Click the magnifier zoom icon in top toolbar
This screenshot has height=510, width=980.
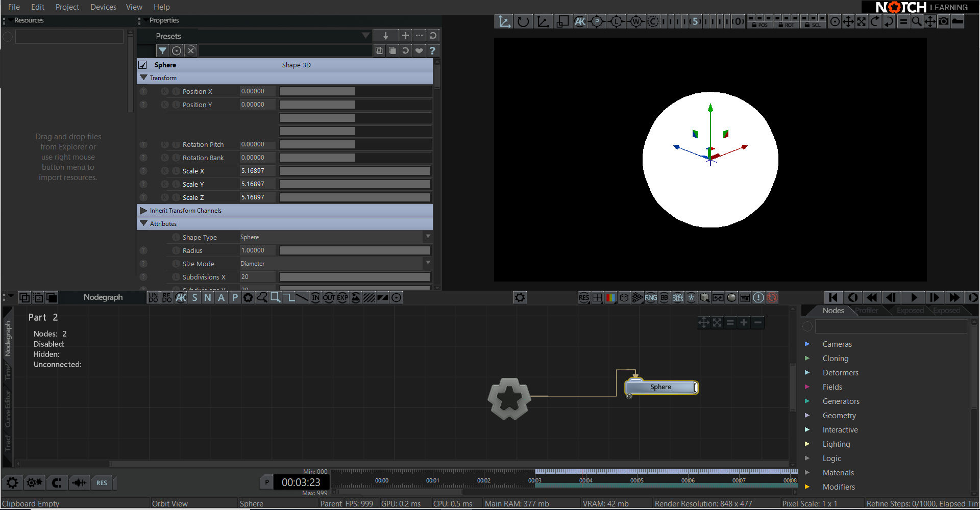click(x=917, y=21)
